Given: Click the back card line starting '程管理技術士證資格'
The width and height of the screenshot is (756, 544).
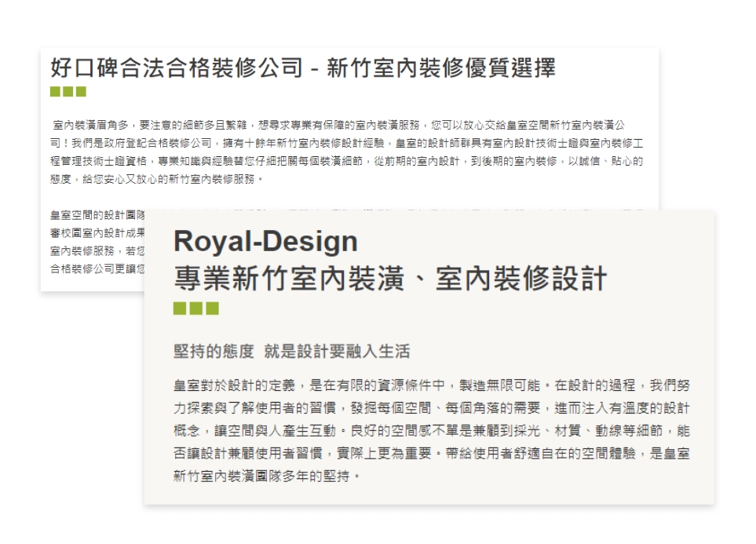Looking at the screenshot, I should click(347, 161).
